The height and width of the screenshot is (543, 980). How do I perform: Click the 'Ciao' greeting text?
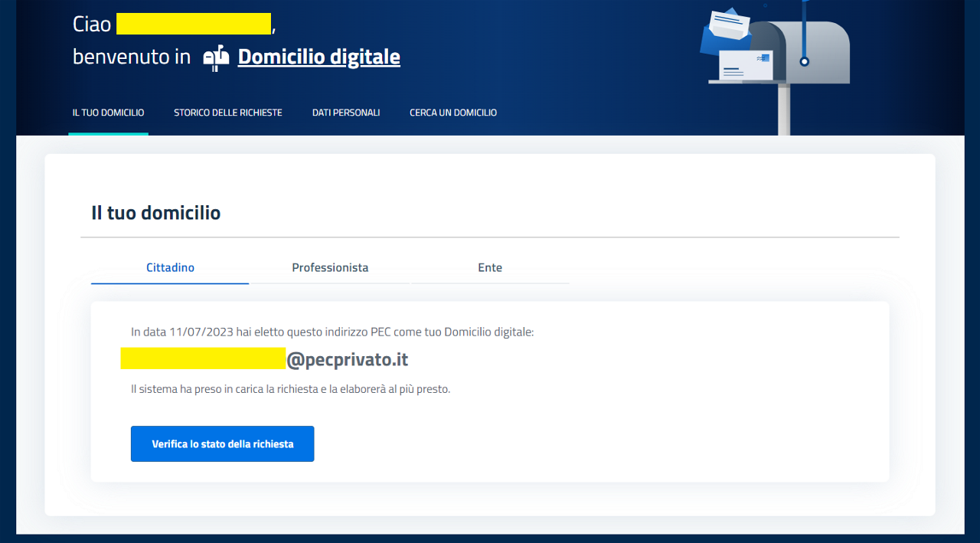tap(92, 25)
